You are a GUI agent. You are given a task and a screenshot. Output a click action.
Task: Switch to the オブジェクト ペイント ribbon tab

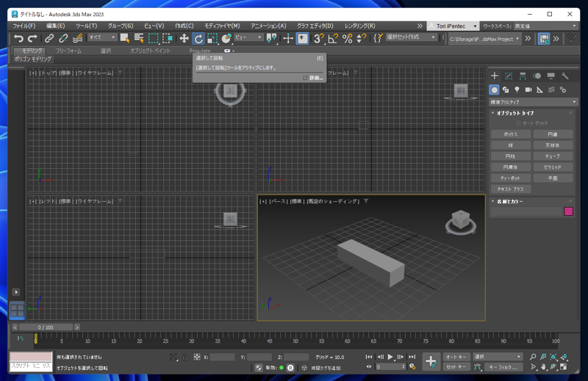point(150,51)
